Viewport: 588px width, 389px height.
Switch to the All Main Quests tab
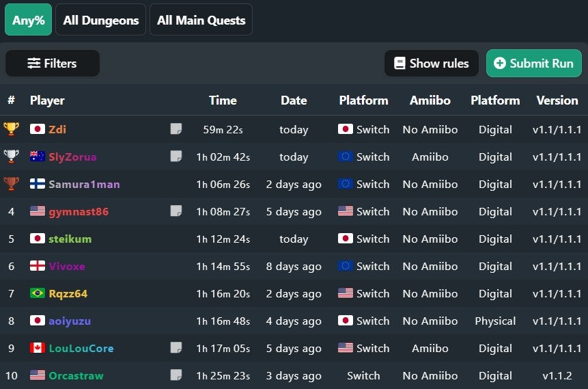201,20
